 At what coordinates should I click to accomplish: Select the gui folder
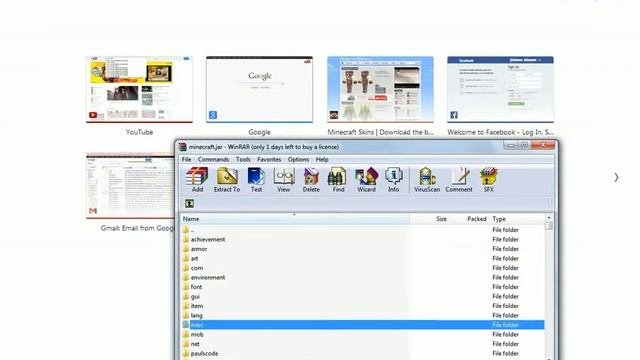(x=363, y=297)
